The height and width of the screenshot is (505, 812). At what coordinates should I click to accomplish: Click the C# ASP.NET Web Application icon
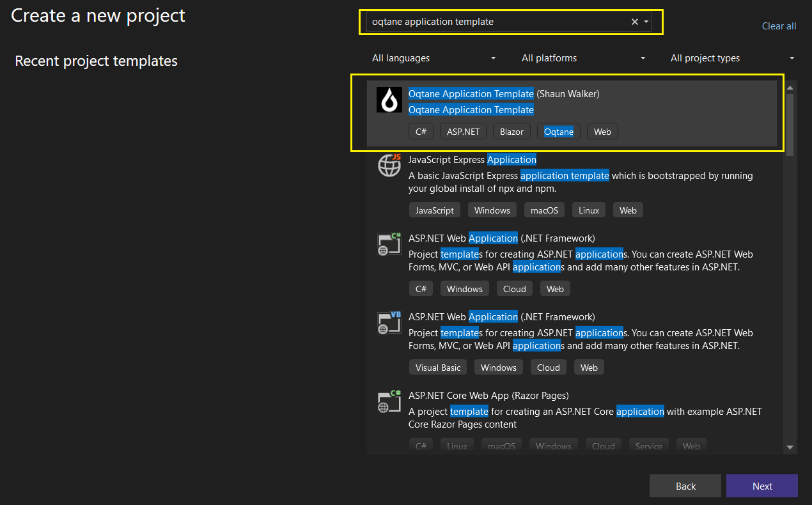pyautogui.click(x=389, y=244)
